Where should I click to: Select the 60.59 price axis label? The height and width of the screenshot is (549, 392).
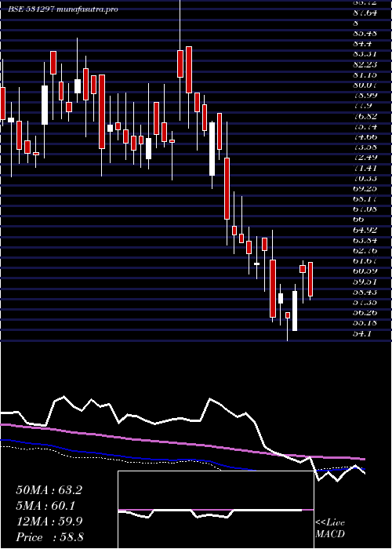pyautogui.click(x=363, y=271)
